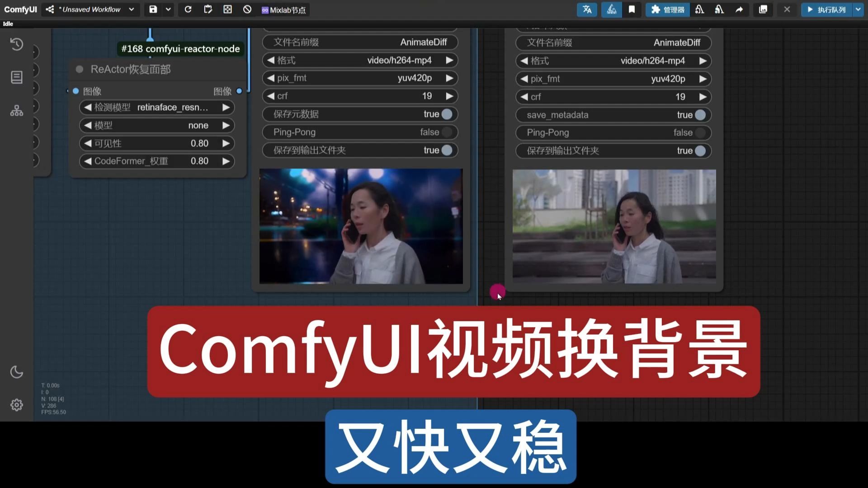Click the clipboard paste icon in toolbar
Screen dimensions: 868x488
(x=208, y=9)
